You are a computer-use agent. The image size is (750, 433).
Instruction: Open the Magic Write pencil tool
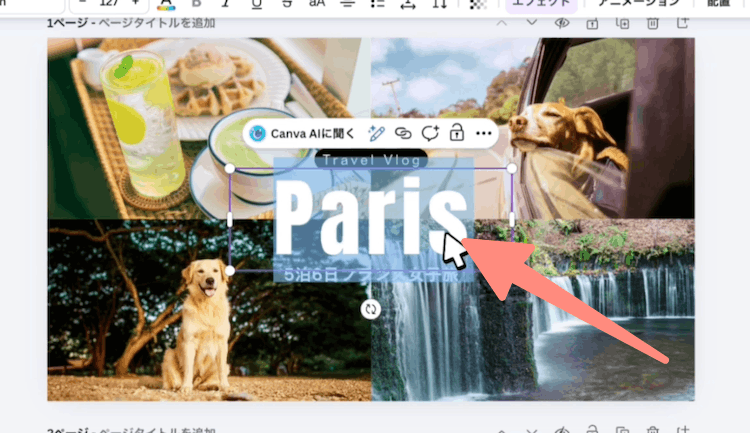(376, 133)
